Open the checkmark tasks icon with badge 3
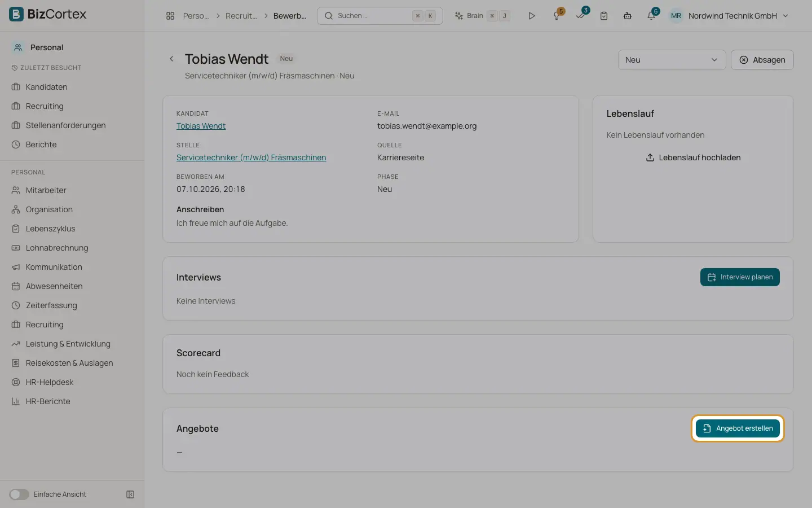Viewport: 812px width, 508px height. pyautogui.click(x=581, y=15)
